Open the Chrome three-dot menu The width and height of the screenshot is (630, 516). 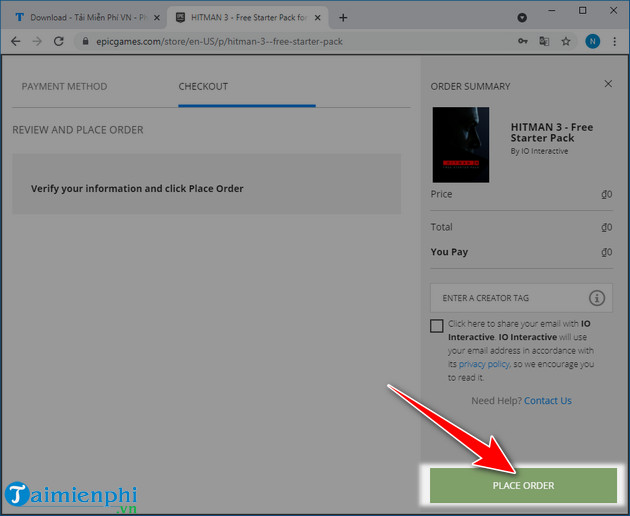pyautogui.click(x=615, y=41)
